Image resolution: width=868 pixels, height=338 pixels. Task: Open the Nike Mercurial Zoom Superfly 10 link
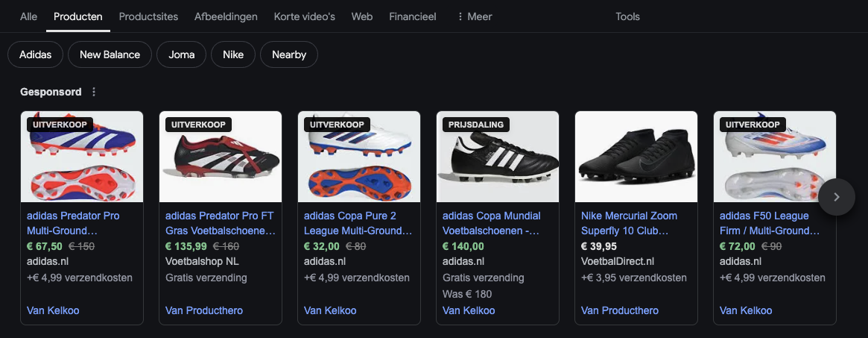(x=630, y=223)
